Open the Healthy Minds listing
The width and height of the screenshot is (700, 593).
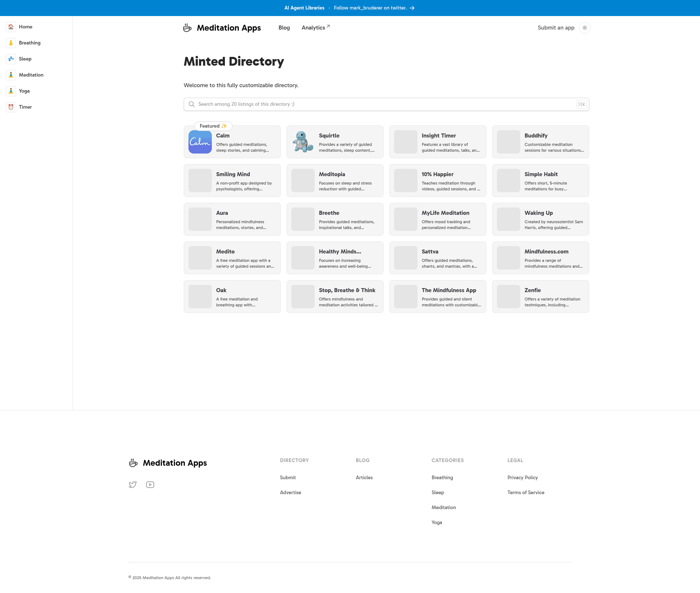pyautogui.click(x=335, y=258)
